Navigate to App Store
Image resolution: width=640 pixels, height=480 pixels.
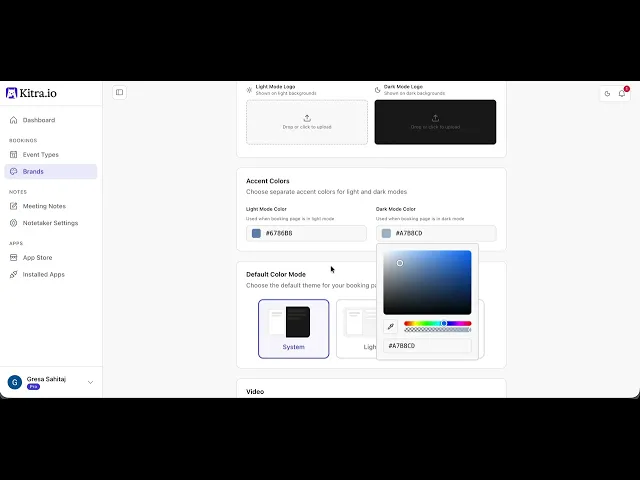[51, 258]
